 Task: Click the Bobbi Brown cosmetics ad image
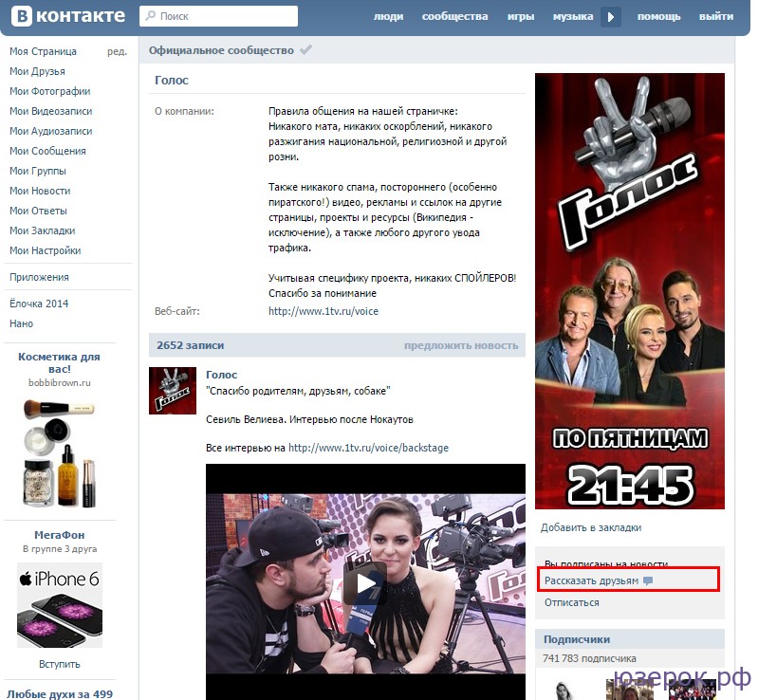click(60, 442)
